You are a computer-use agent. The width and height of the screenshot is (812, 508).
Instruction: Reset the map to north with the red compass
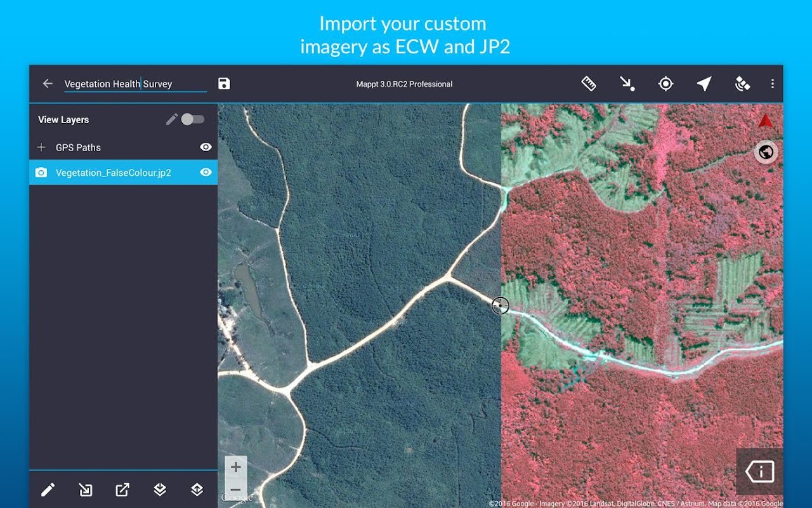(x=766, y=121)
